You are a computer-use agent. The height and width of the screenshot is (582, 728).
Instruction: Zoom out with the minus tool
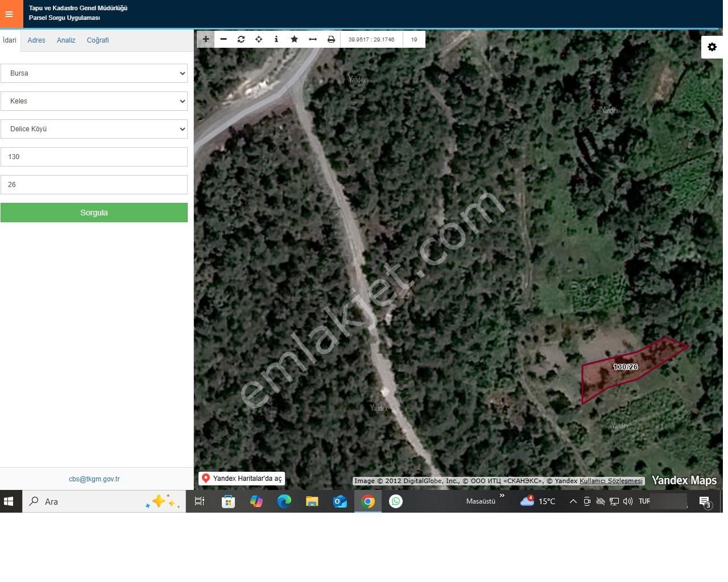(x=224, y=39)
